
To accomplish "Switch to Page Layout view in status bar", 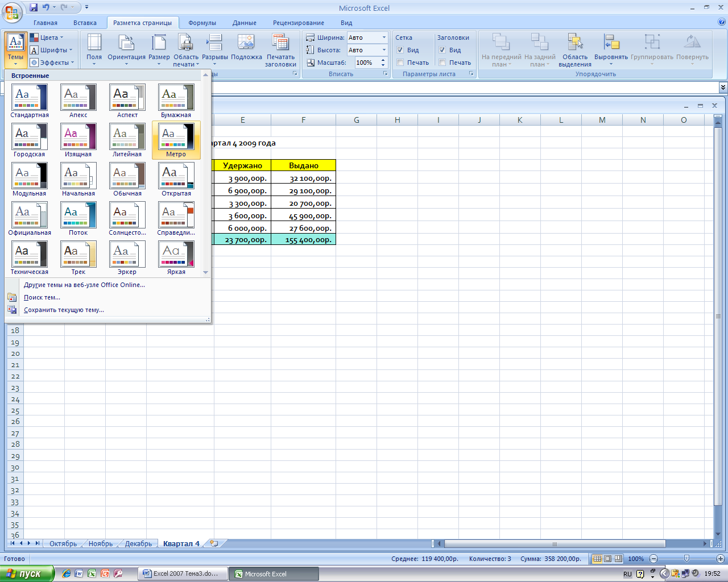I will (x=607, y=559).
